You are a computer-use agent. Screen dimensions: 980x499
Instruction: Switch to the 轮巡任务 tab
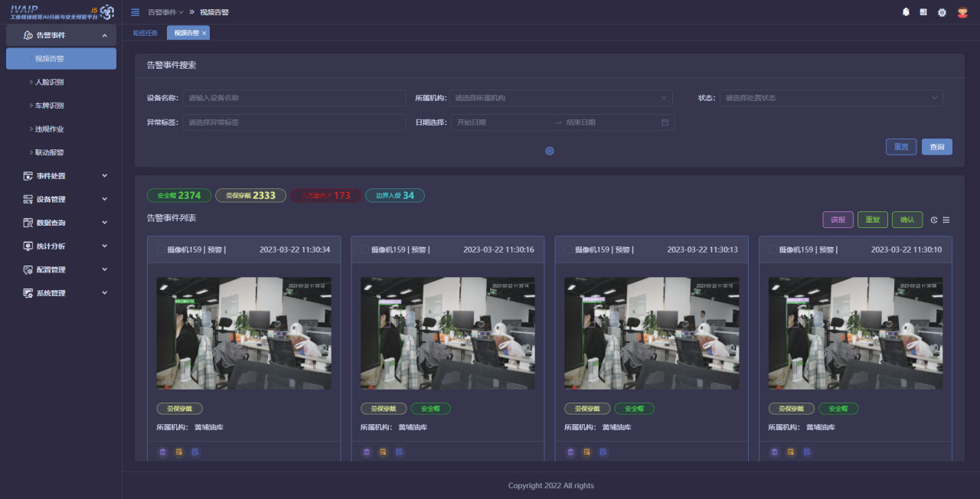pyautogui.click(x=145, y=33)
